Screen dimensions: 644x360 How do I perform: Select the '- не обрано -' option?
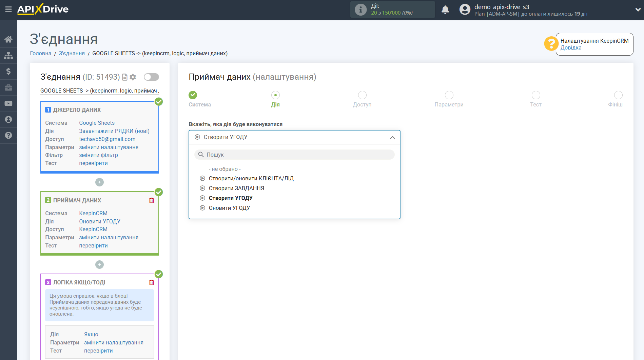225,169
